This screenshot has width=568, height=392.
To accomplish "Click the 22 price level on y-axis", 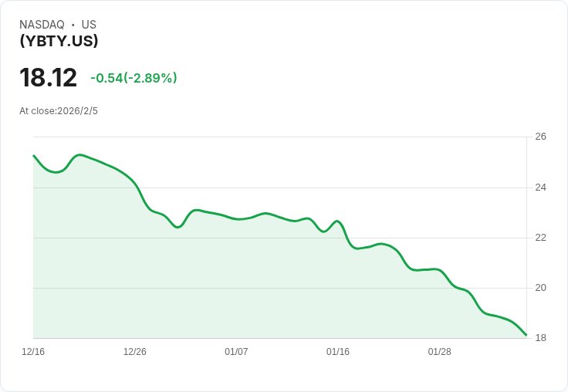I will pos(540,238).
